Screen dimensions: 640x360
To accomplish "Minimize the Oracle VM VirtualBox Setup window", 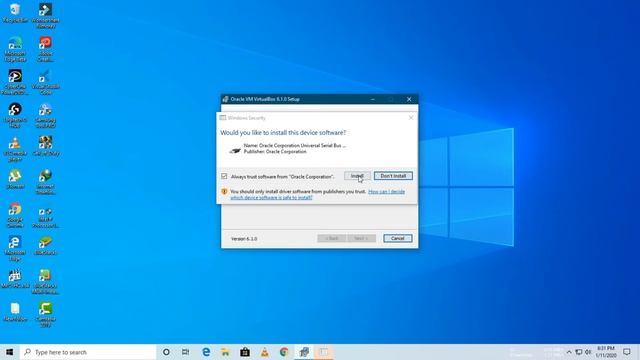I will point(373,99).
